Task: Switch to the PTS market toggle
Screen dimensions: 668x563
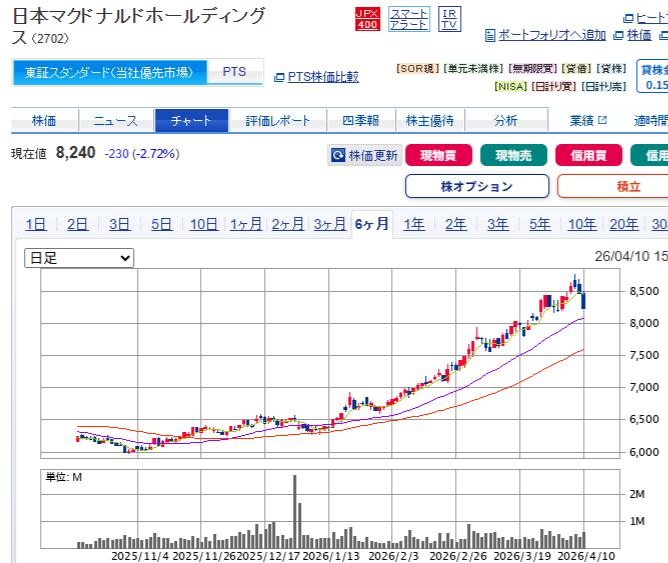Action: [234, 72]
